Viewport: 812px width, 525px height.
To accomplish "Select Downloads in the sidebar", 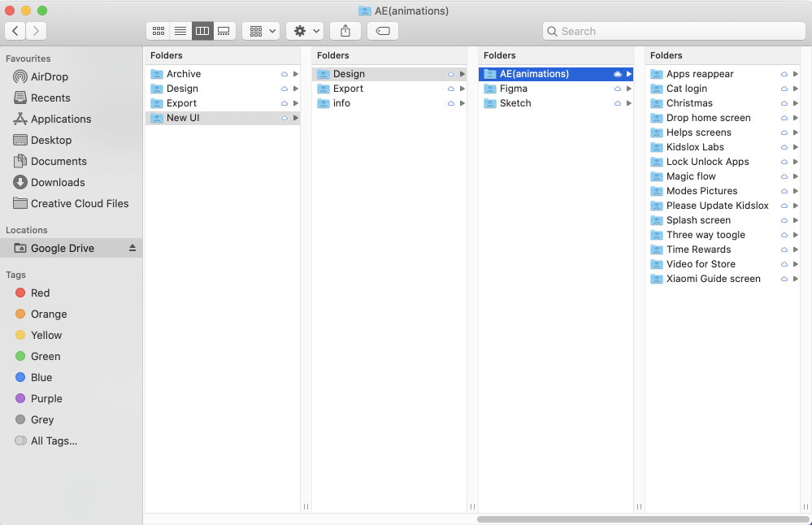I will 58,182.
